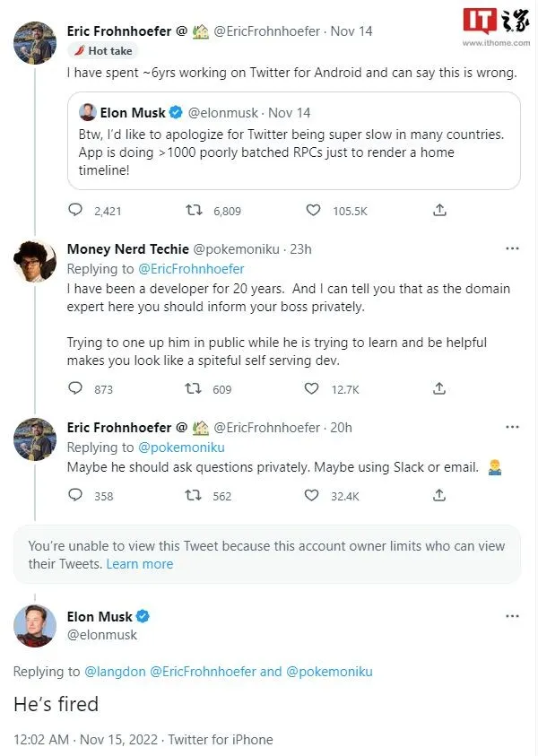538x756 pixels.
Task: Like the tweet with 105.5K likes
Action: (x=313, y=210)
